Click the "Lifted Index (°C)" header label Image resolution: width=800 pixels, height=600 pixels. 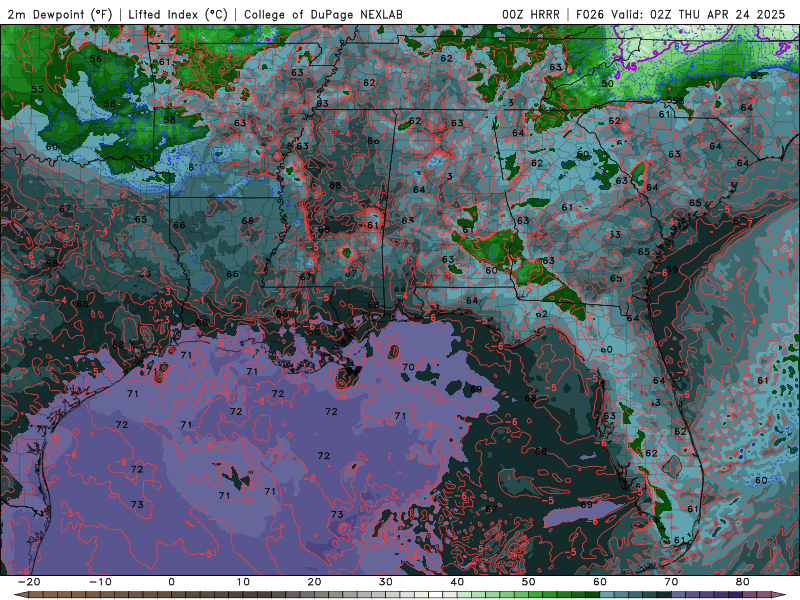pyautogui.click(x=178, y=14)
